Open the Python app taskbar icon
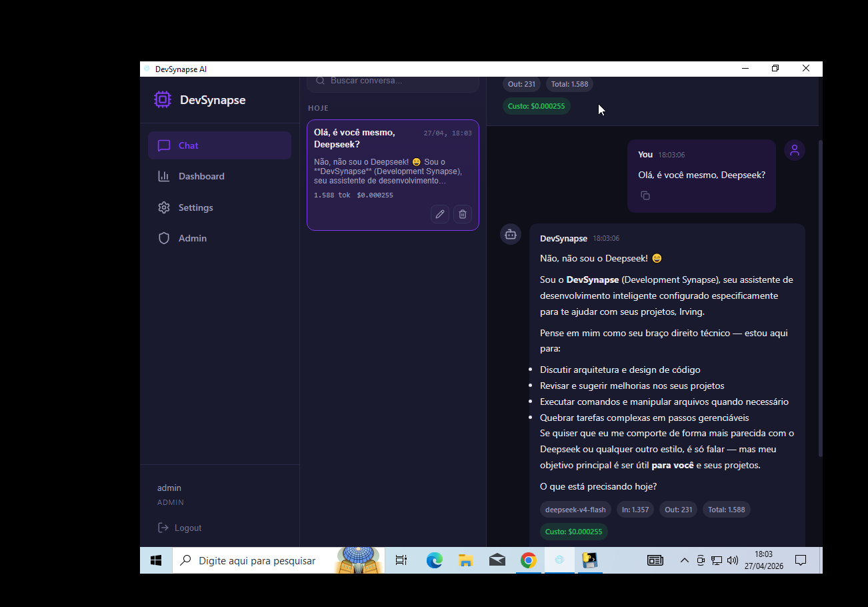This screenshot has height=607, width=868. pos(589,560)
